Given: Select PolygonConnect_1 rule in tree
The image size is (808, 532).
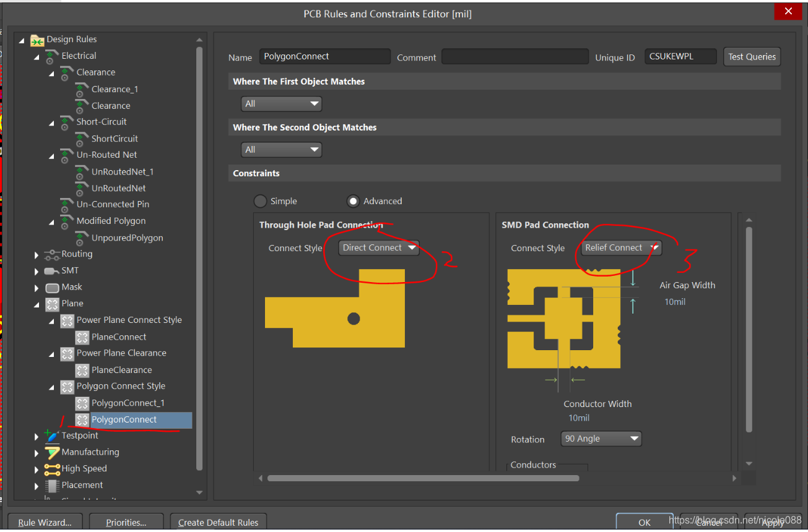Looking at the screenshot, I should (128, 403).
